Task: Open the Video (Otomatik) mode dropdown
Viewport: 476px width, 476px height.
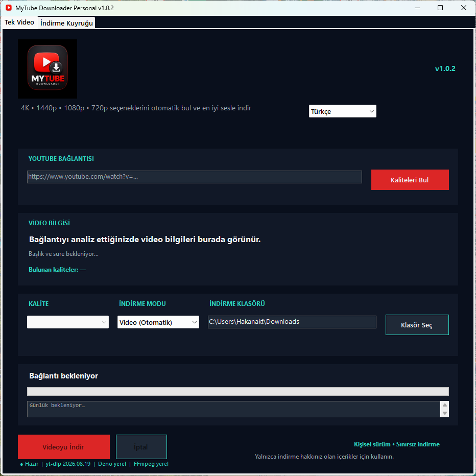Action: [x=158, y=322]
